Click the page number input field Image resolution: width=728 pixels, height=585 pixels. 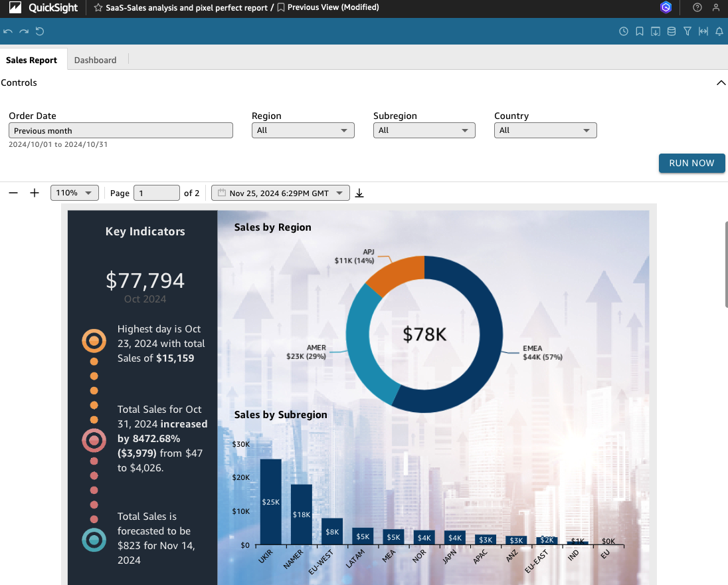(156, 193)
